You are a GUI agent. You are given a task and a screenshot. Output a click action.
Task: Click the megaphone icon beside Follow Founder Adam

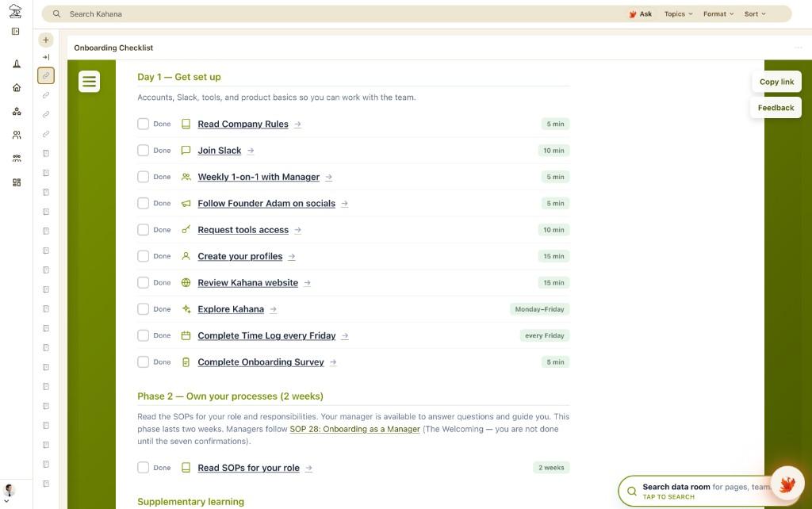pos(186,204)
